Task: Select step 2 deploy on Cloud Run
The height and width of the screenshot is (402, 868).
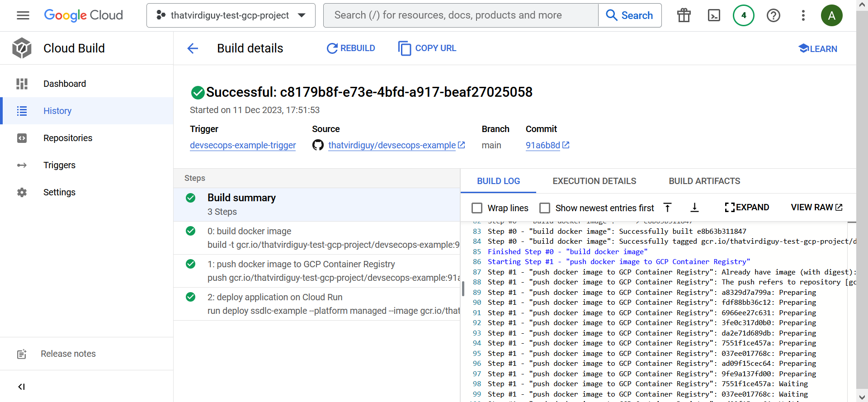Action: coord(317,304)
